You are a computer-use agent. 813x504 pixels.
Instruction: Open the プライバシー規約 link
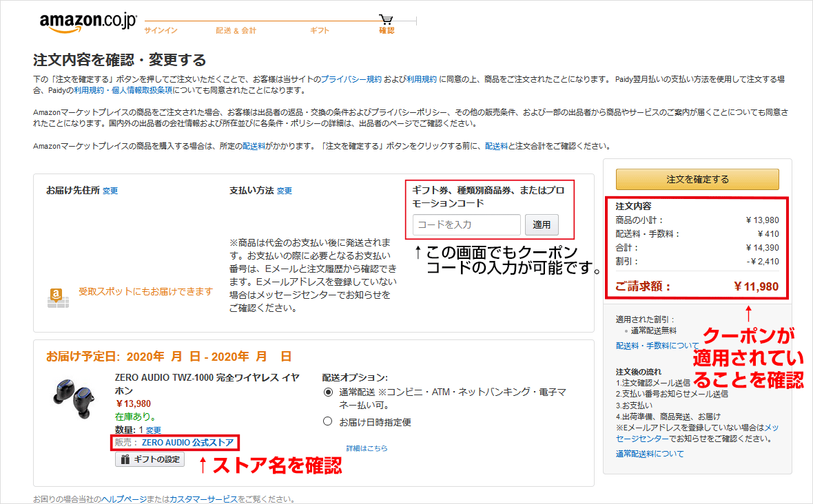(x=351, y=79)
